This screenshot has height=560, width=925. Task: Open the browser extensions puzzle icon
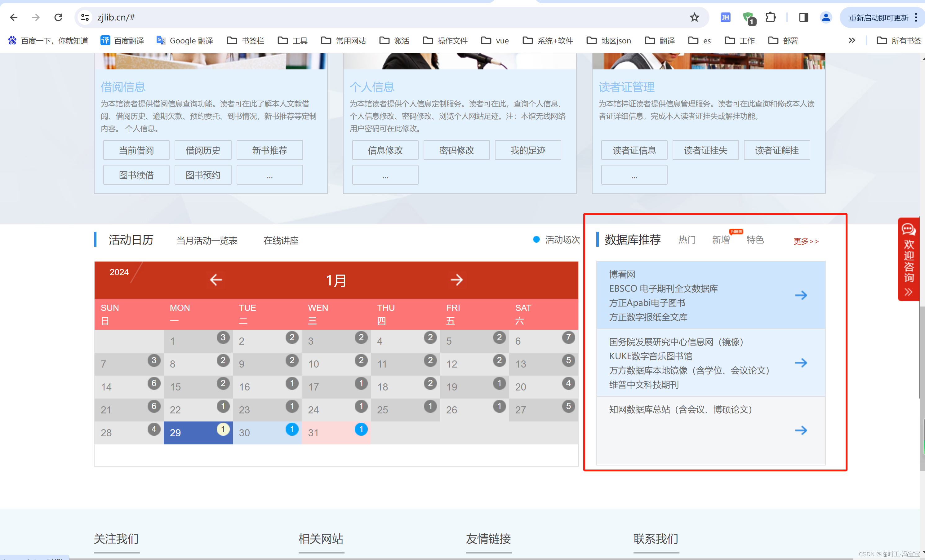[x=770, y=17]
